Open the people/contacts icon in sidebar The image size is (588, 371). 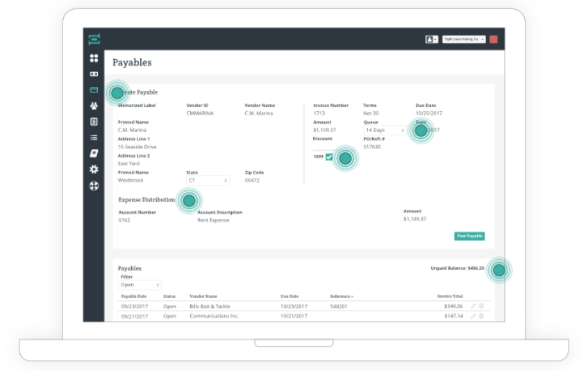pyautogui.click(x=94, y=106)
